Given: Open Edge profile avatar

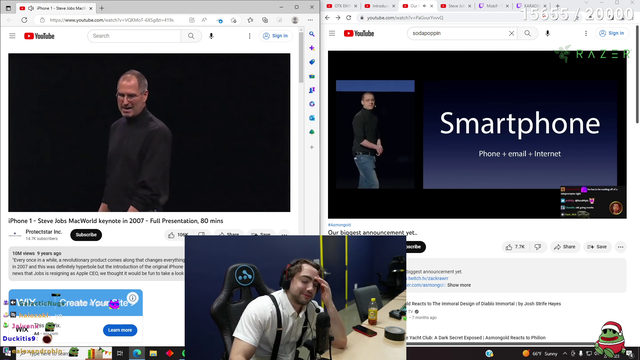Looking at the screenshot, I should (295, 20).
